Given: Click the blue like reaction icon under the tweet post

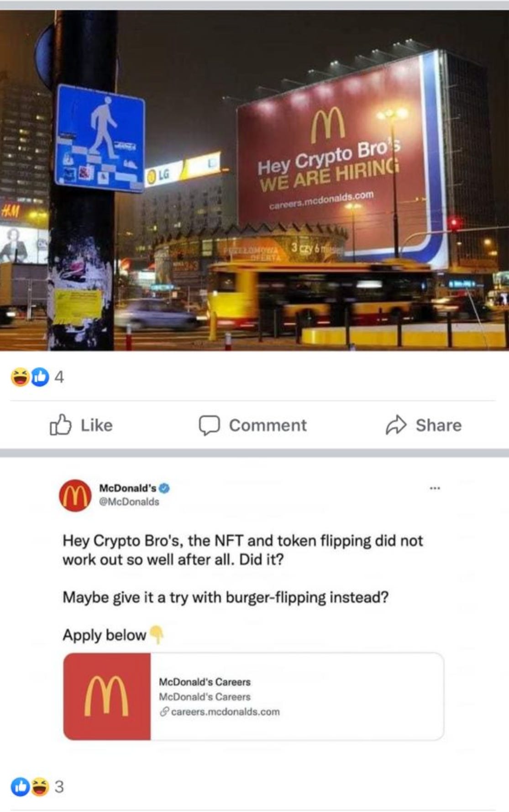Looking at the screenshot, I should pyautogui.click(x=21, y=786).
